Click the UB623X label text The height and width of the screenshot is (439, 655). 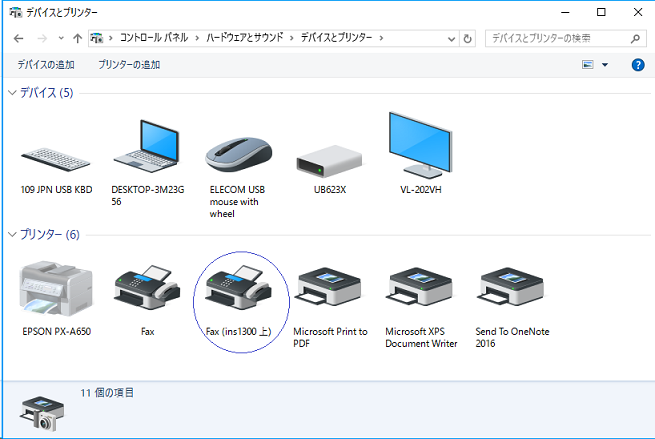tap(330, 190)
